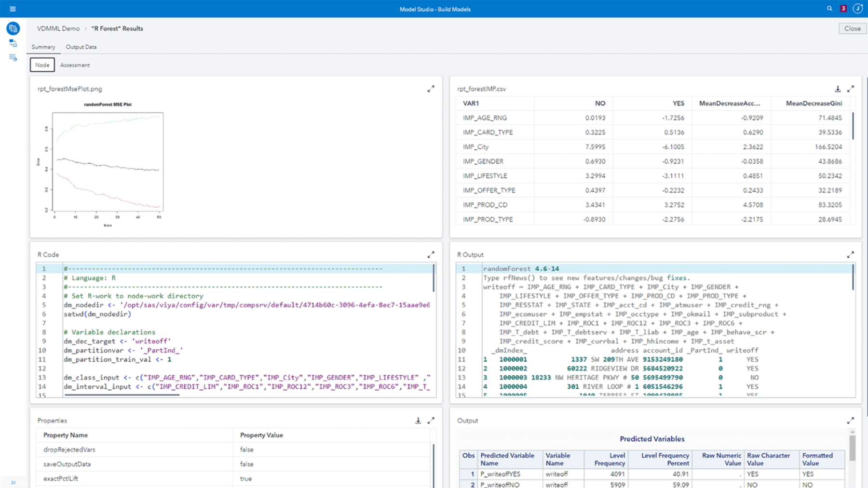Open the Assessment tab

(75, 65)
